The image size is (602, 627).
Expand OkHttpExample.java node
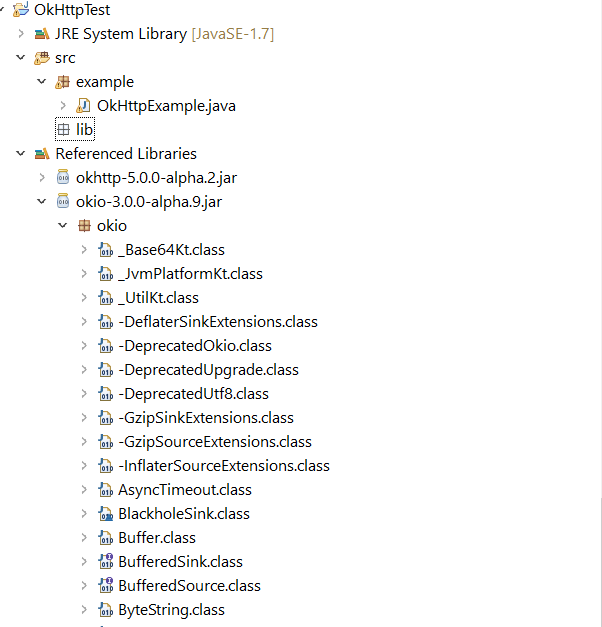pos(63,106)
